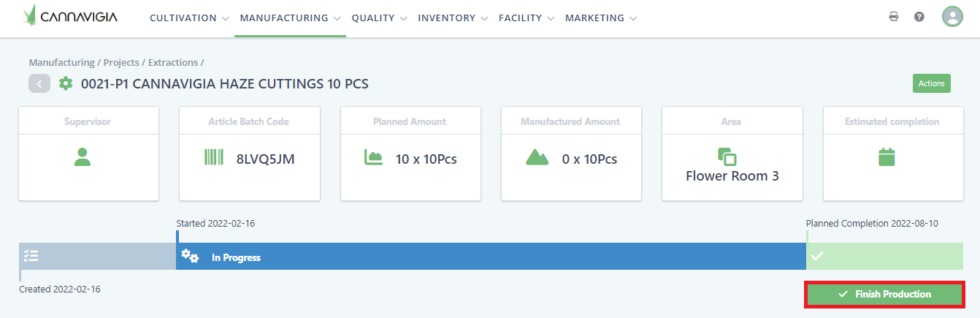The image size is (980, 318).
Task: Click the printer icon in header
Action: (893, 17)
